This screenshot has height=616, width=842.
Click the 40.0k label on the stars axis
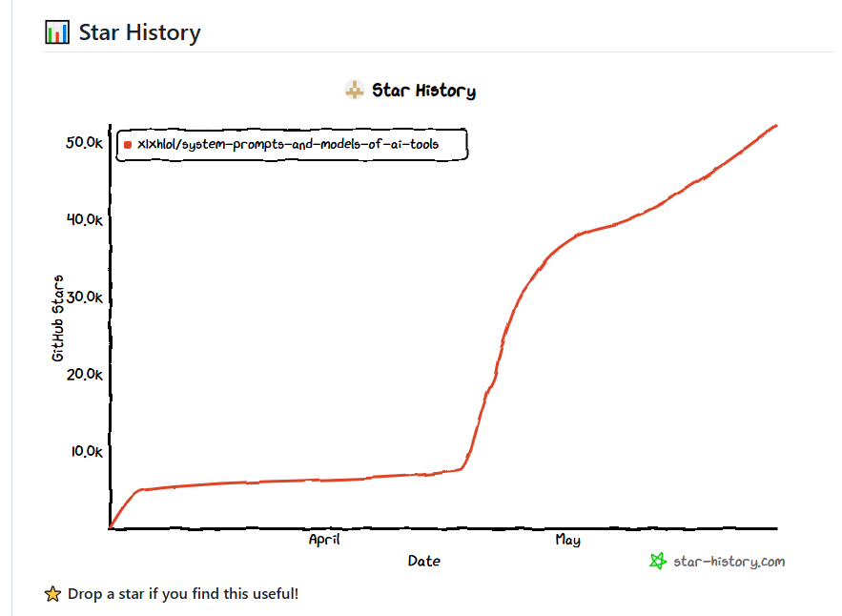84,219
